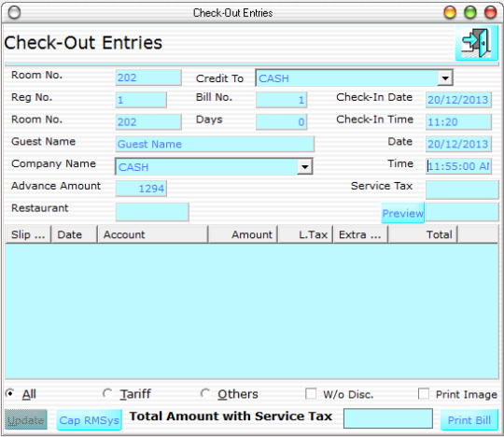Screen dimensions: 504x437
Task: Select the All radio button
Action: (x=10, y=393)
